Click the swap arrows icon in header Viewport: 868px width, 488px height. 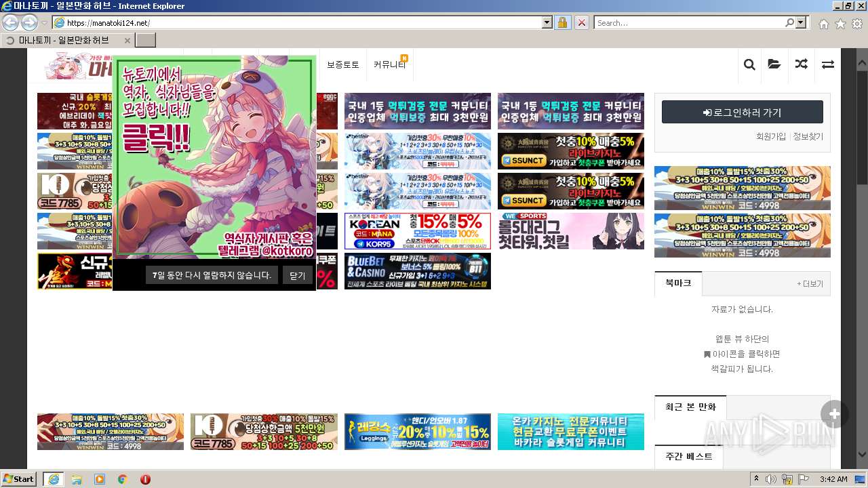828,64
